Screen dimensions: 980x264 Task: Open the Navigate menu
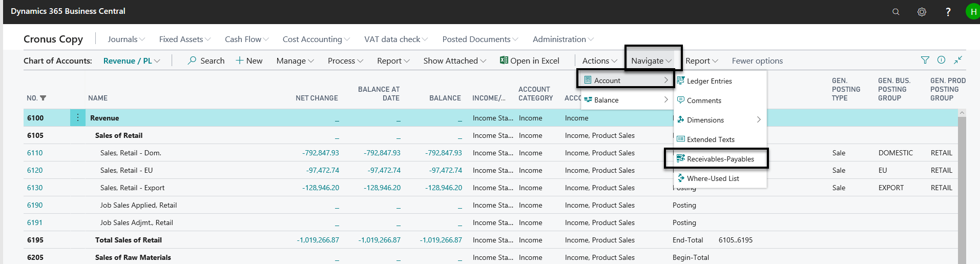[652, 60]
